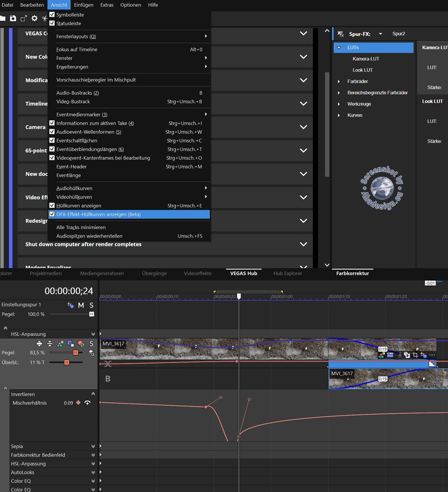Click the track height up-down arrows icon
The width and height of the screenshot is (448, 492).
click(39, 344)
